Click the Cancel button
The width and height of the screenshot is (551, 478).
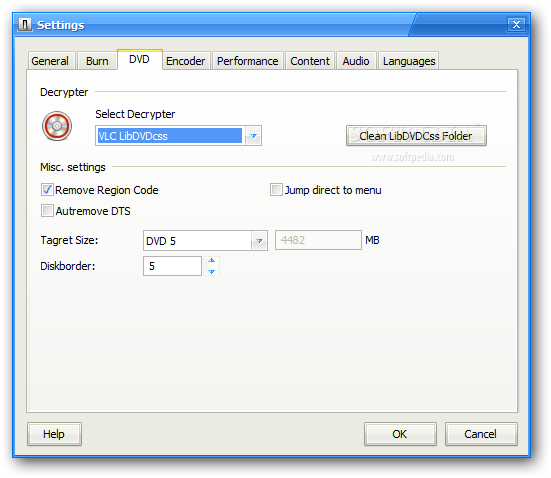pos(481,434)
